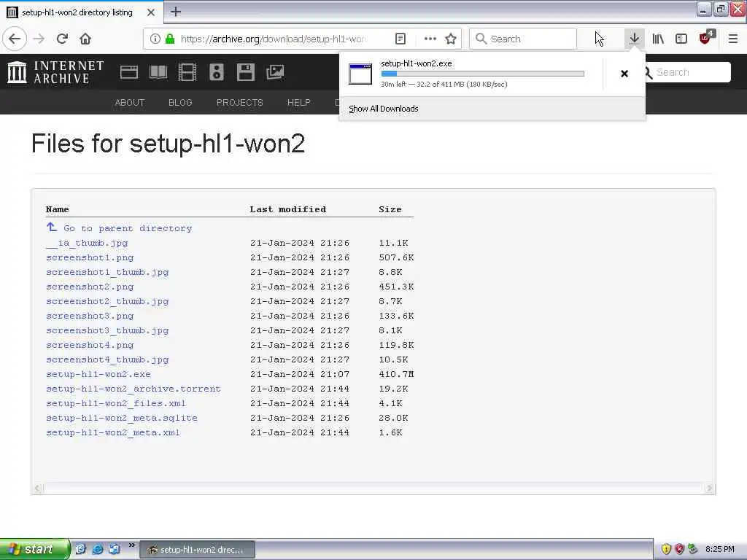Open the Audio speaker icon
Image resolution: width=747 pixels, height=560 pixels.
pyautogui.click(x=216, y=72)
